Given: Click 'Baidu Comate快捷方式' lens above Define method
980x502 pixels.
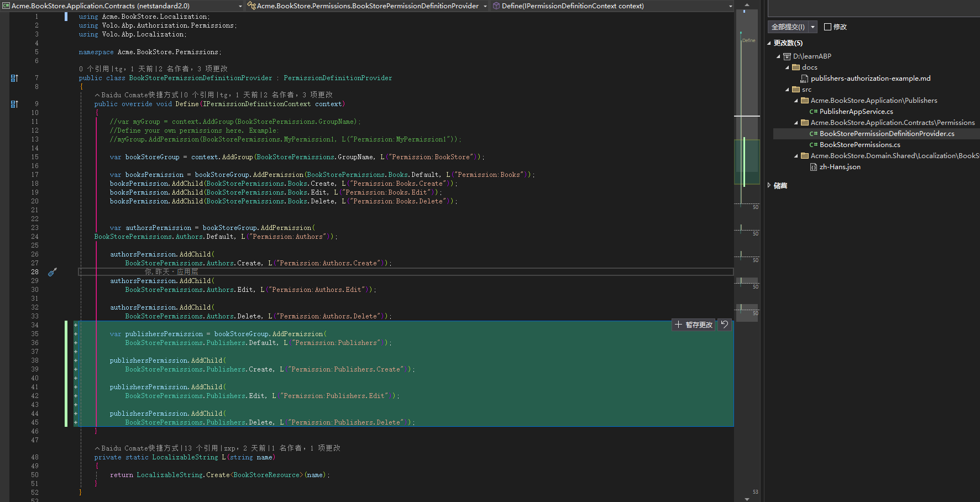Looking at the screenshot, I should point(140,95).
